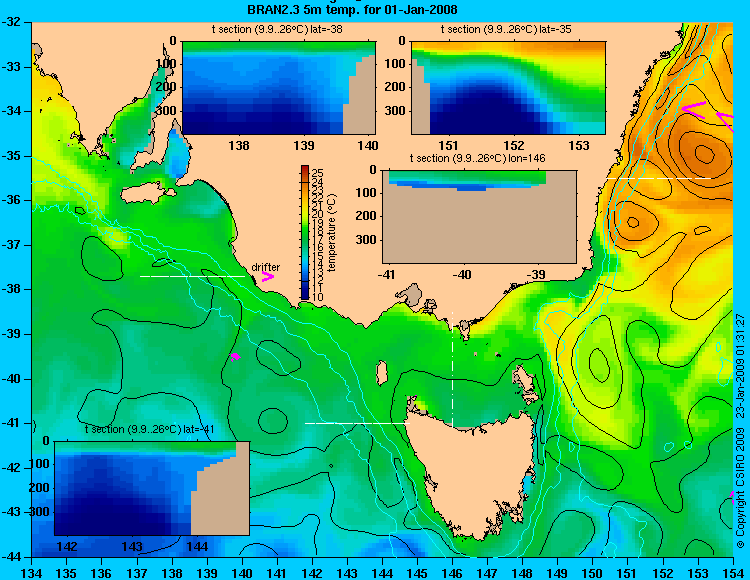Open the lat=-38 temperature section inset

click(x=279, y=88)
